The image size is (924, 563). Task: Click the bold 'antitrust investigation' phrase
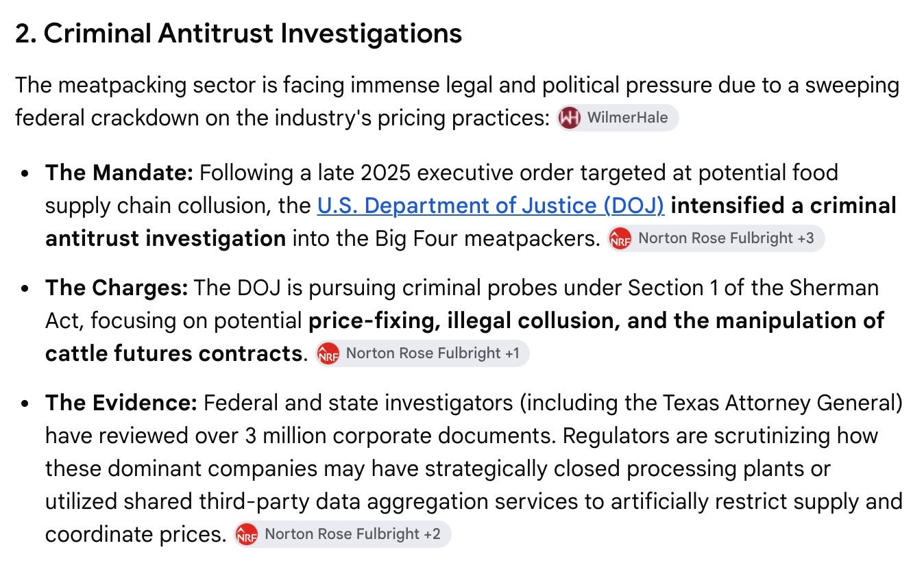pos(165,238)
